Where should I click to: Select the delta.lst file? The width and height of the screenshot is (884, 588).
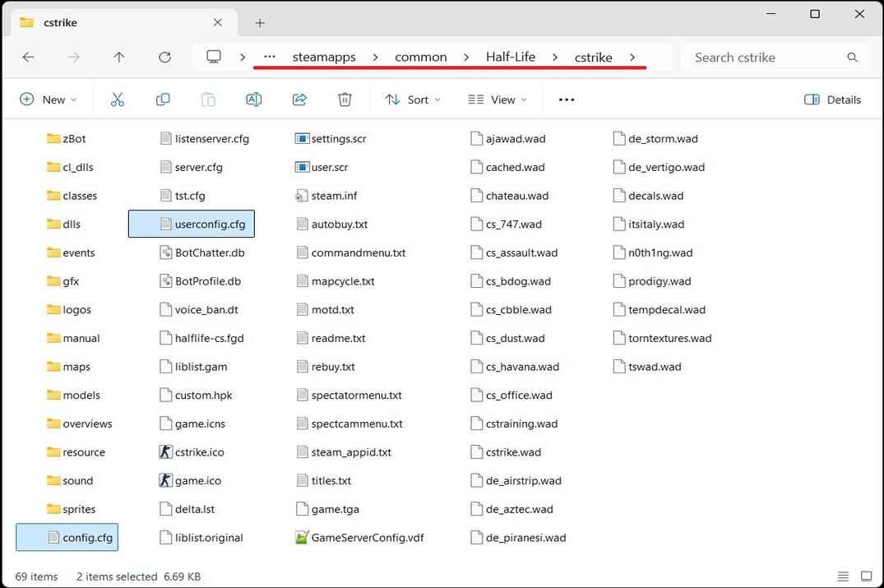click(x=187, y=509)
